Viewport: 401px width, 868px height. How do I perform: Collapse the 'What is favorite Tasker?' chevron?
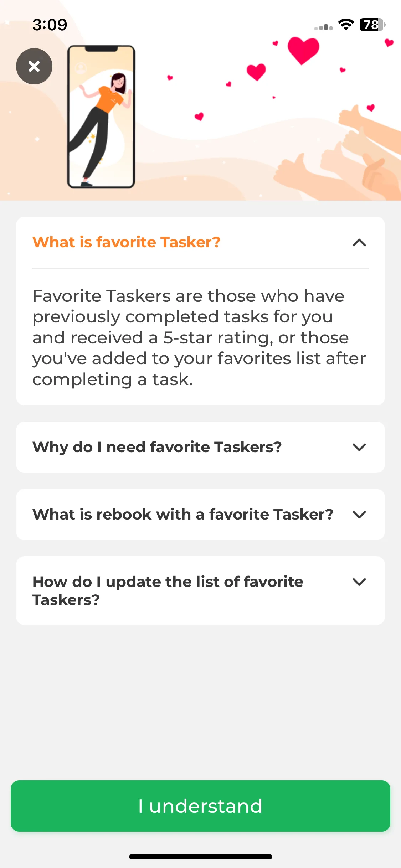tap(359, 243)
